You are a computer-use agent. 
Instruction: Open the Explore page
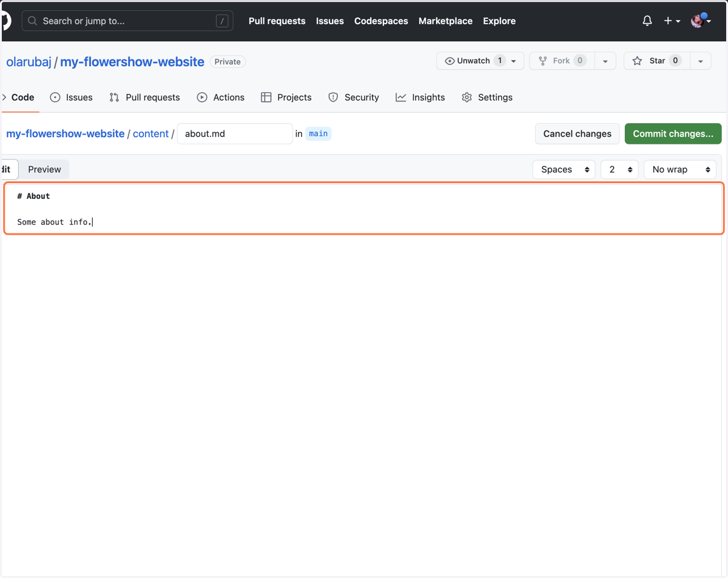499,21
